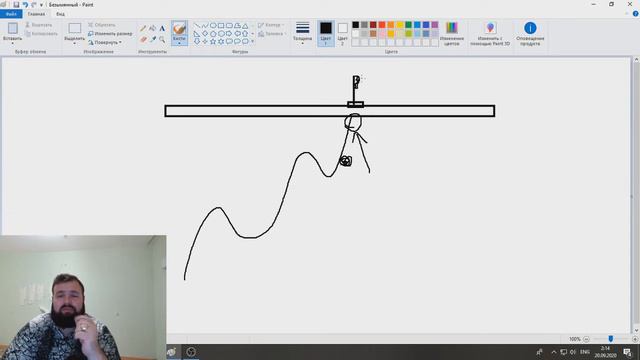Viewport: 640px width, 360px height.
Task: Choose the five-point star shape
Action: pyautogui.click(x=213, y=41)
